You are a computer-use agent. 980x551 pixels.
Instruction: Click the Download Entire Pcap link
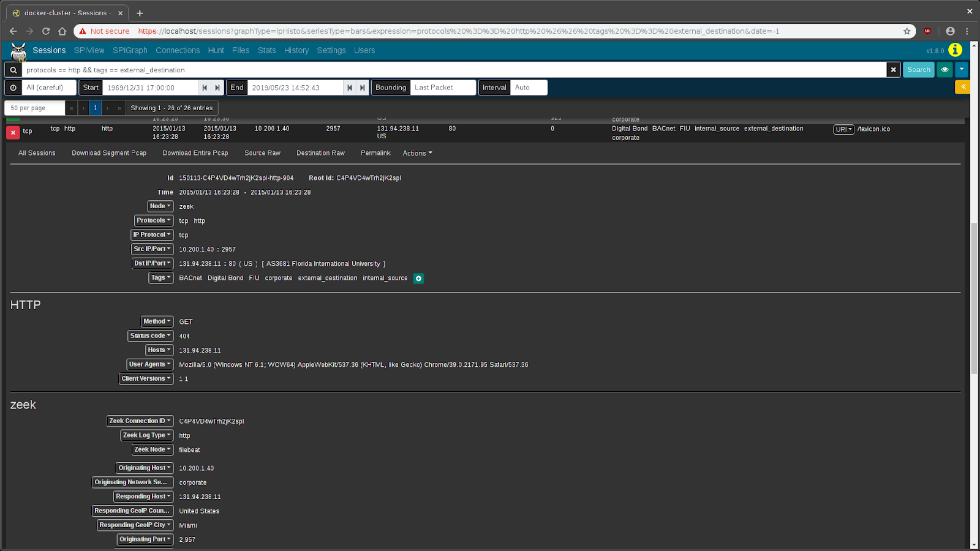tap(195, 153)
